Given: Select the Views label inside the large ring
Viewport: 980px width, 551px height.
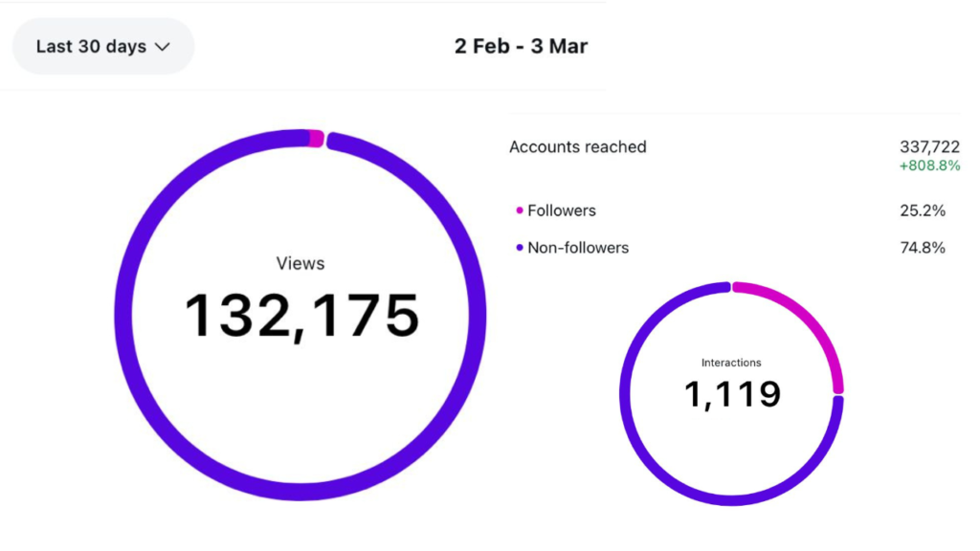Looking at the screenshot, I should pyautogui.click(x=301, y=263).
